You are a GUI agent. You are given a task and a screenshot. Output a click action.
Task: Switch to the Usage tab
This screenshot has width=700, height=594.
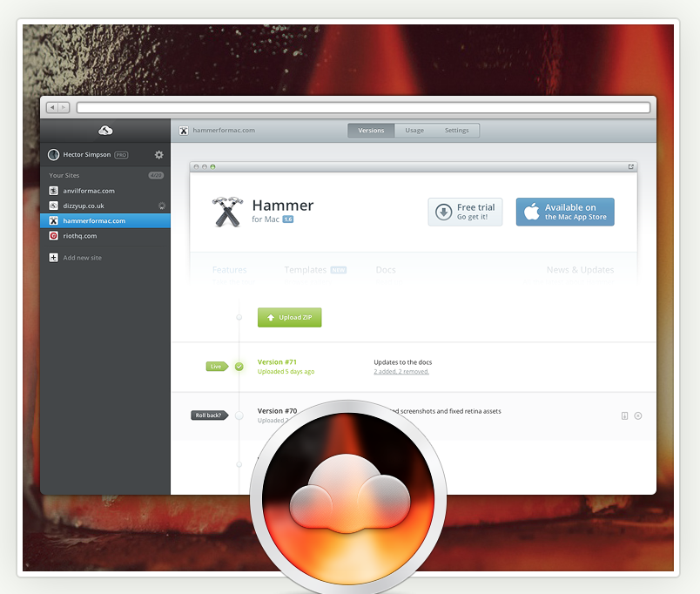click(414, 130)
